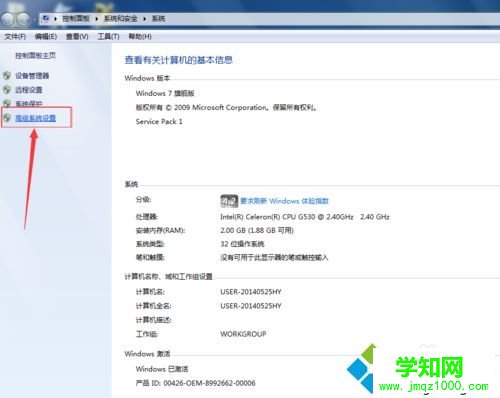Click the text Windows 7 旗舰版
The image size is (500, 398).
(x=165, y=93)
